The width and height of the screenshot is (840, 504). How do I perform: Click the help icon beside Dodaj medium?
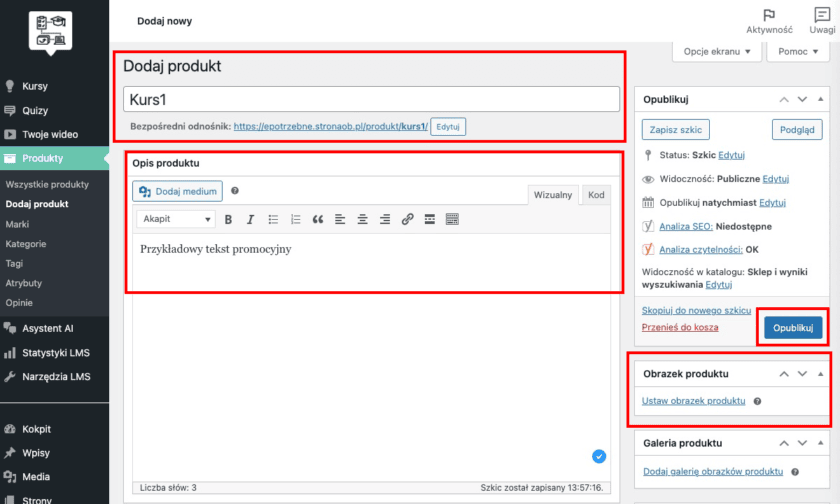[x=235, y=191]
